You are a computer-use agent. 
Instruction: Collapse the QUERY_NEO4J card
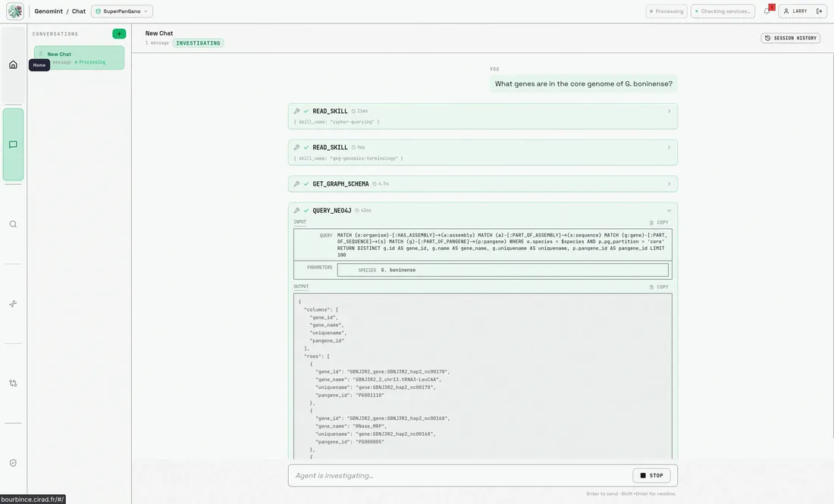click(x=669, y=211)
